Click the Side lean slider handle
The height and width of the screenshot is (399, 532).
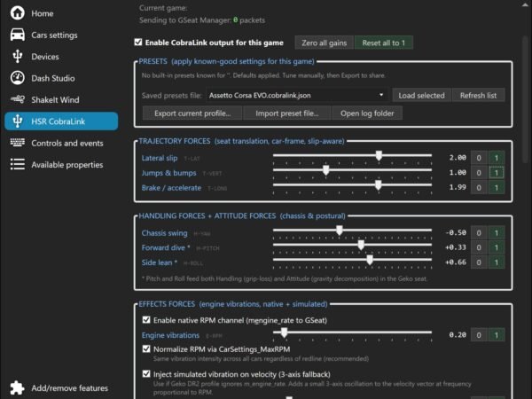pos(370,260)
